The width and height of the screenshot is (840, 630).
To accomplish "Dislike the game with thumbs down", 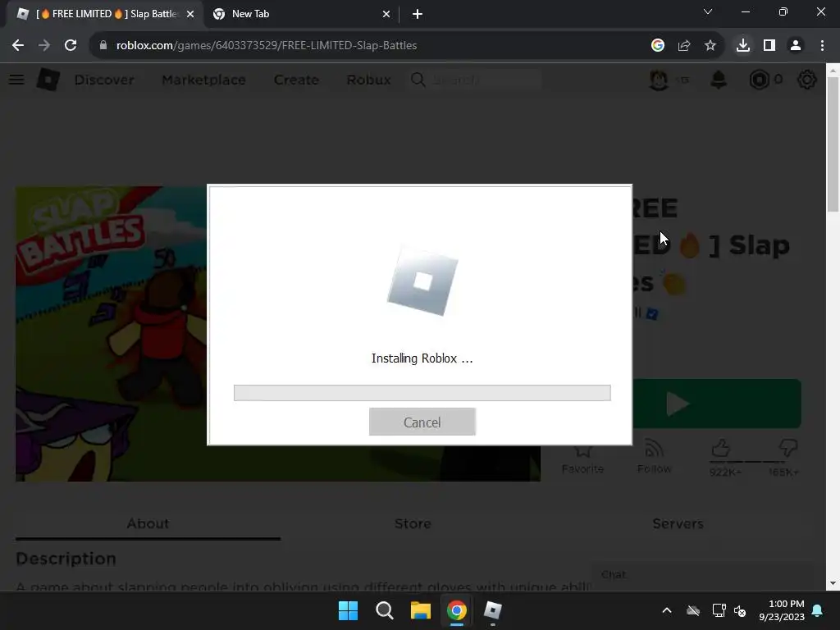I will point(787,448).
